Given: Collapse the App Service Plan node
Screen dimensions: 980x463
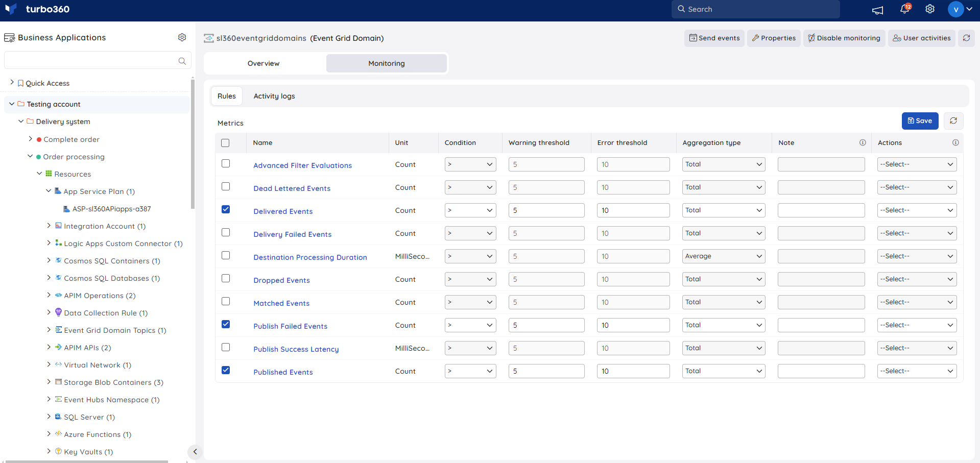Looking at the screenshot, I should 49,191.
